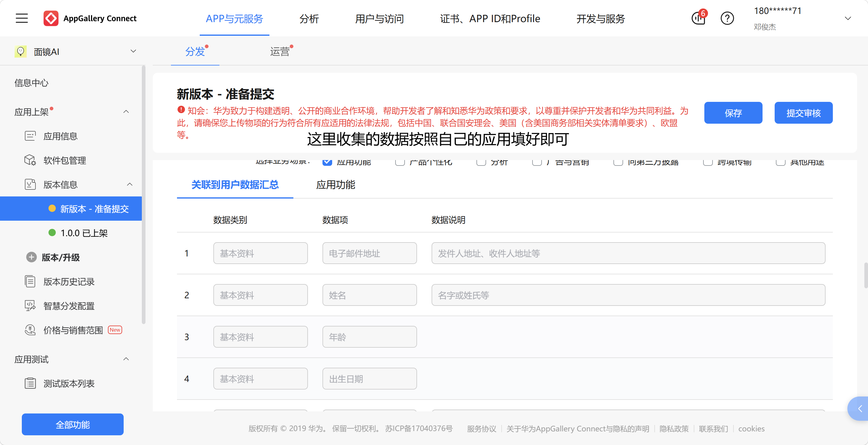Viewport: 868px width, 445px height.
Task: Click the 智慧分发配置 icon
Action: click(x=30, y=306)
